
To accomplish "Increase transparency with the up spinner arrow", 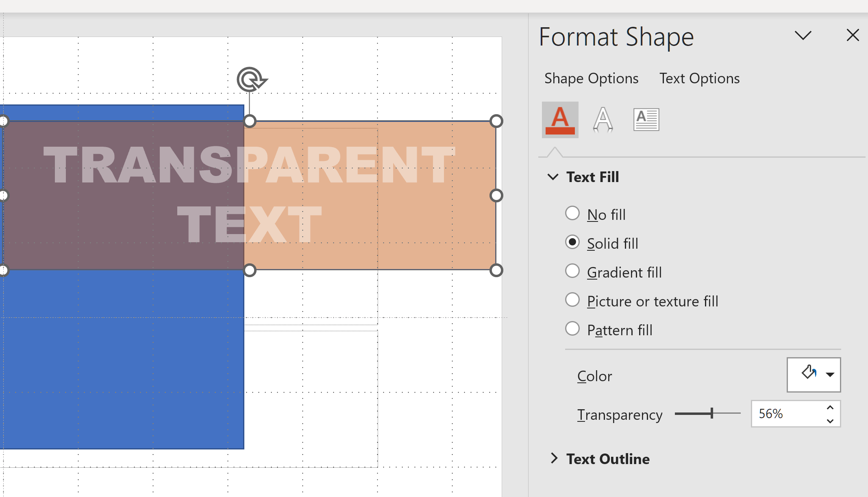I will pos(830,408).
